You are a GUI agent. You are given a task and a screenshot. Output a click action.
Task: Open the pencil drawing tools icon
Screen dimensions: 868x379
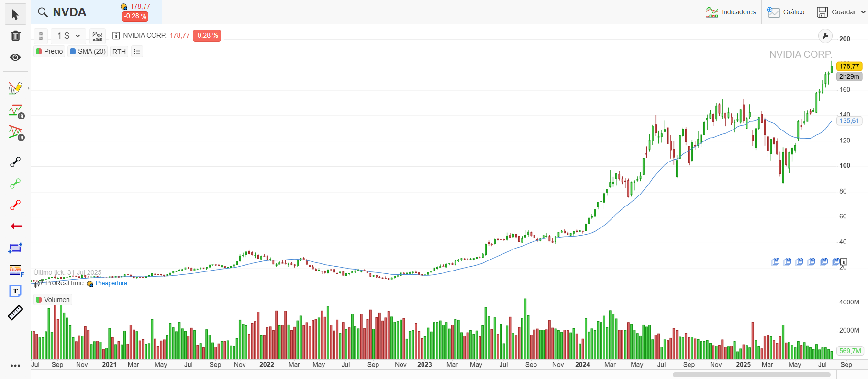(15, 88)
